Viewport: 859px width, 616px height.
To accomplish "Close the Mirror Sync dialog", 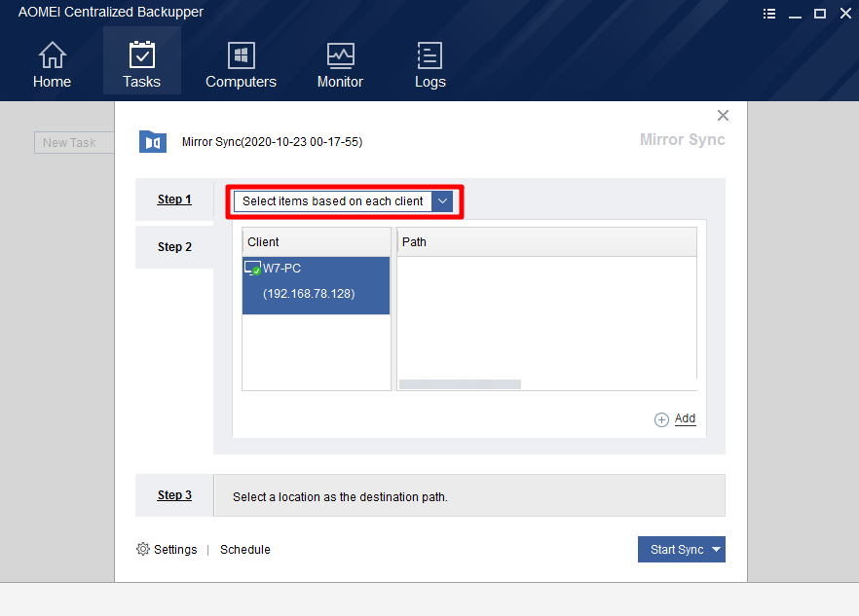I will click(723, 115).
